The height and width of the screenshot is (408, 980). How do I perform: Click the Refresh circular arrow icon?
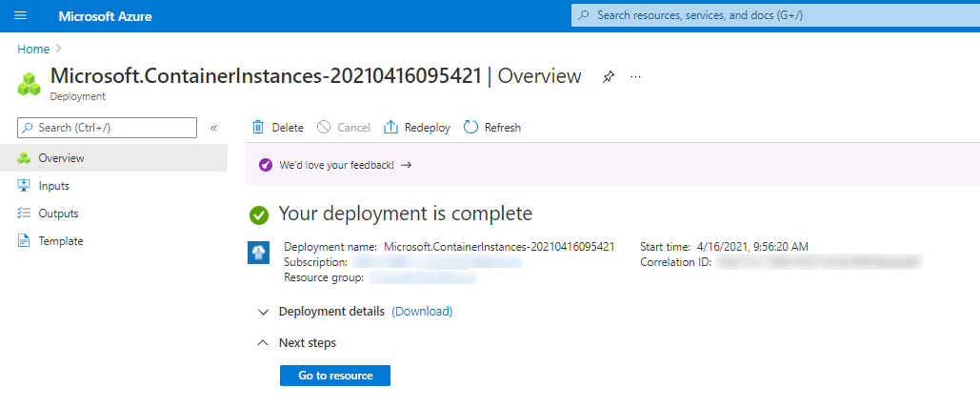(x=470, y=127)
